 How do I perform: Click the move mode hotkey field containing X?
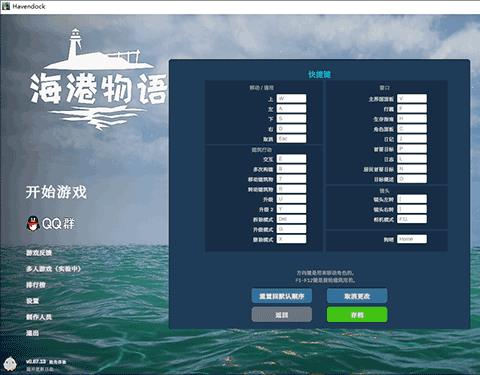(291, 239)
